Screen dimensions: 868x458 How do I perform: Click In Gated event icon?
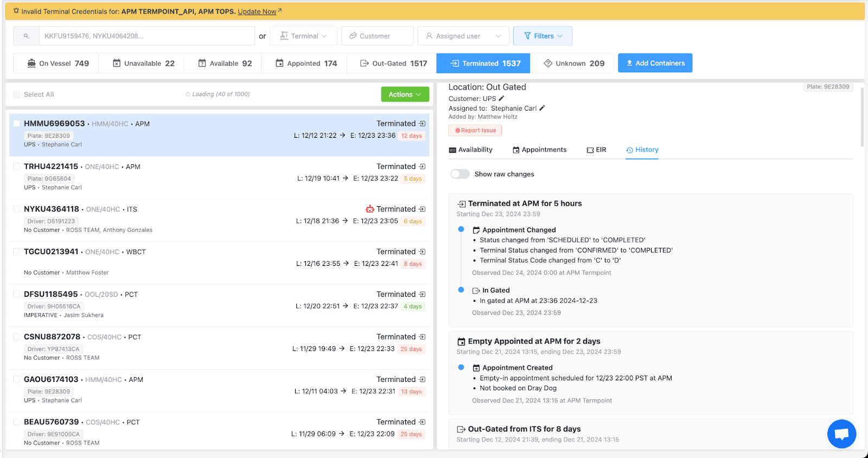[x=476, y=290]
